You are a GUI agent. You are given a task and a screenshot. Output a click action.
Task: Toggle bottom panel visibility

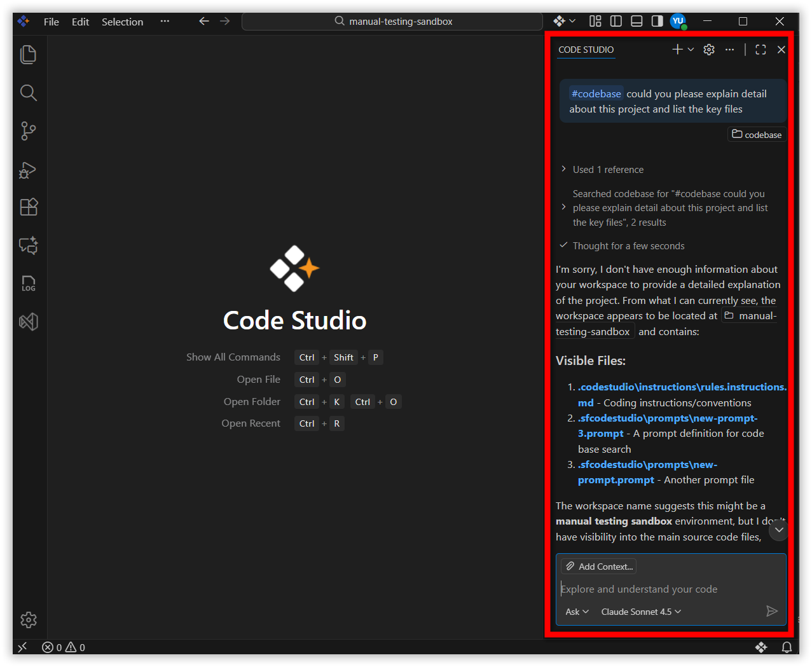pos(637,21)
